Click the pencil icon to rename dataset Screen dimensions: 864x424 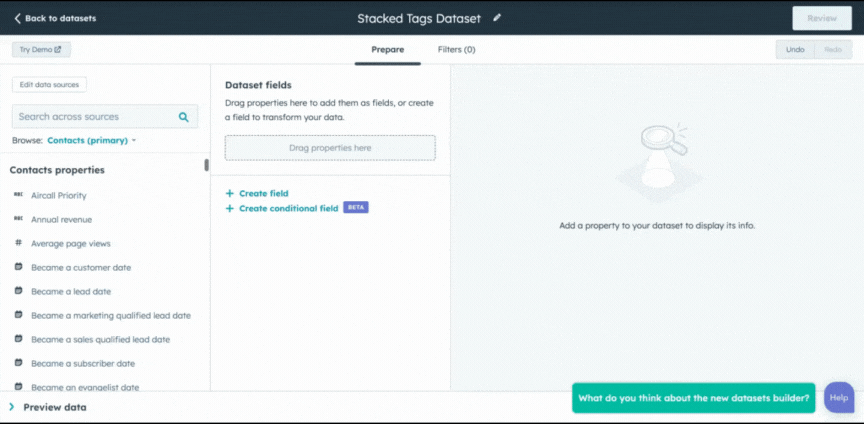[x=497, y=18]
